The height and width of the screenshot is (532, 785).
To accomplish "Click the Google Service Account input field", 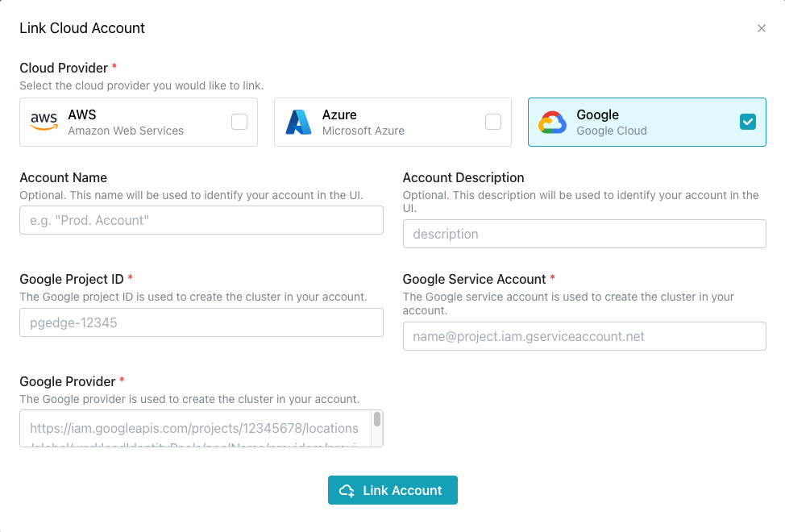I will coord(584,336).
